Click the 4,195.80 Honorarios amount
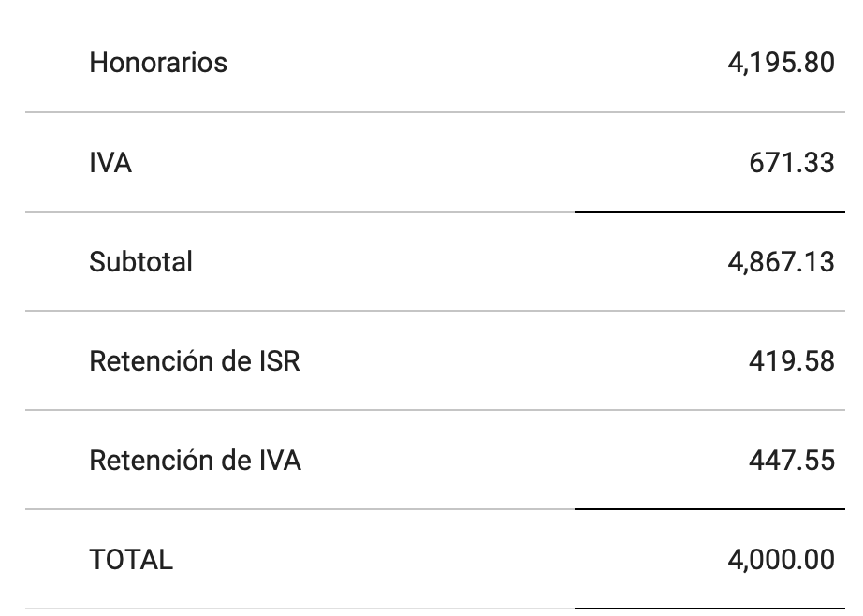 tap(781, 63)
